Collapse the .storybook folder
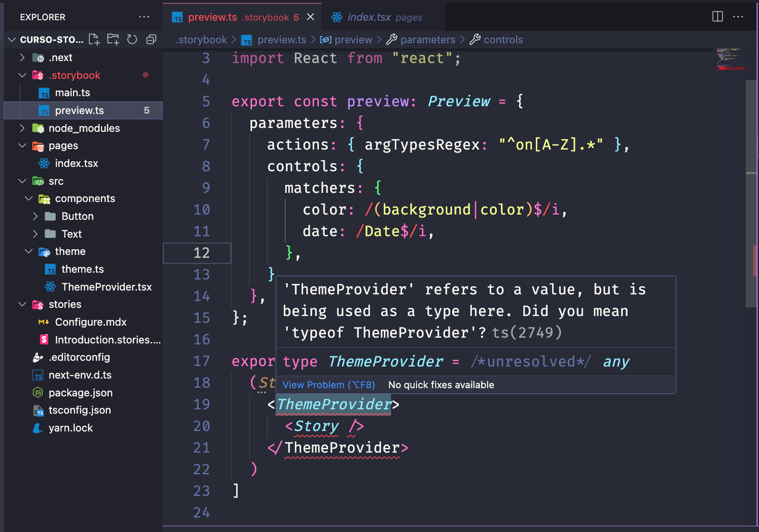 coord(22,76)
